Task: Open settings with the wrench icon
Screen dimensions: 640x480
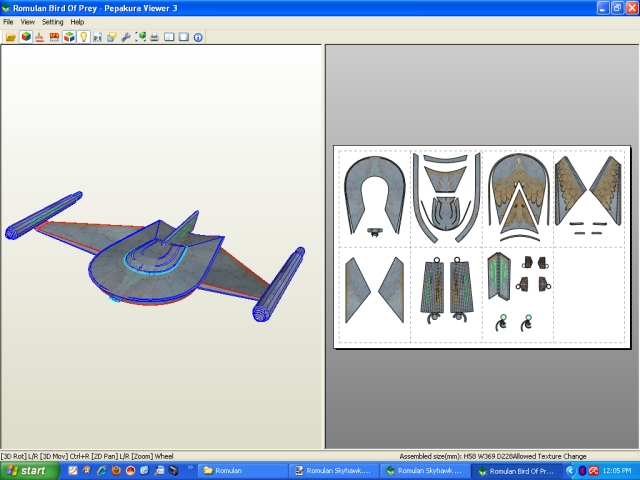Action: pos(126,37)
